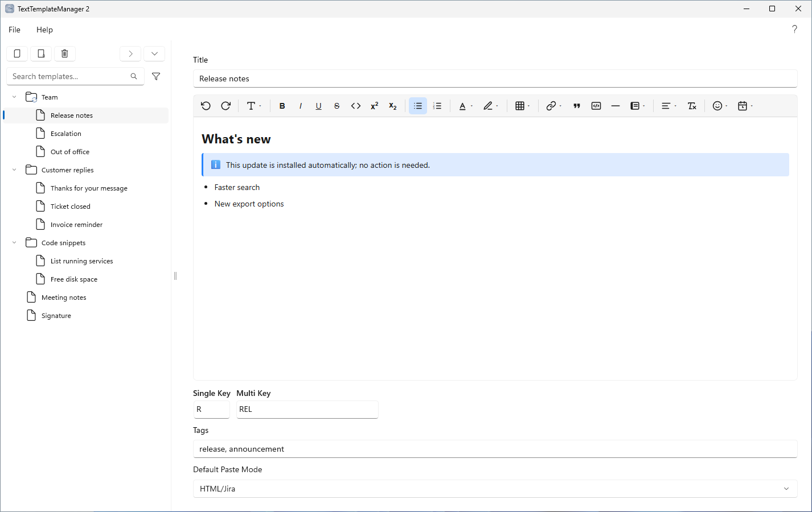This screenshot has height=512, width=812.
Task: Click the question mark help icon
Action: [x=795, y=29]
